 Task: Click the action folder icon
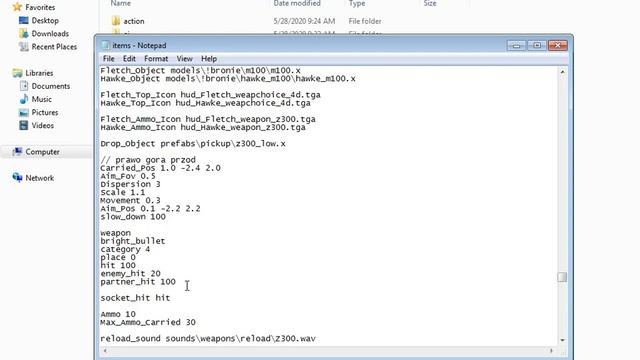[116, 21]
